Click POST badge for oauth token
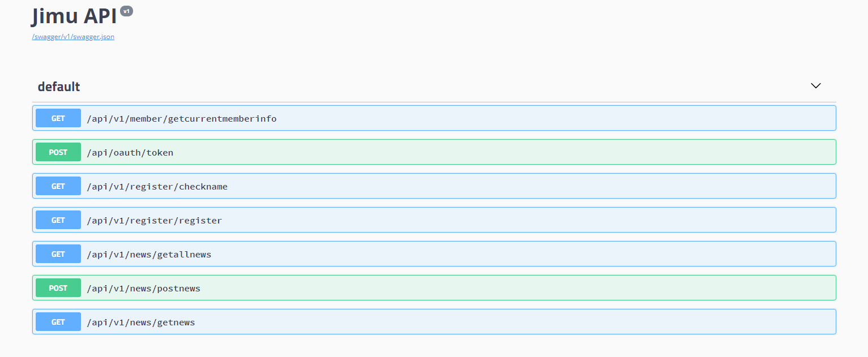 click(58, 152)
